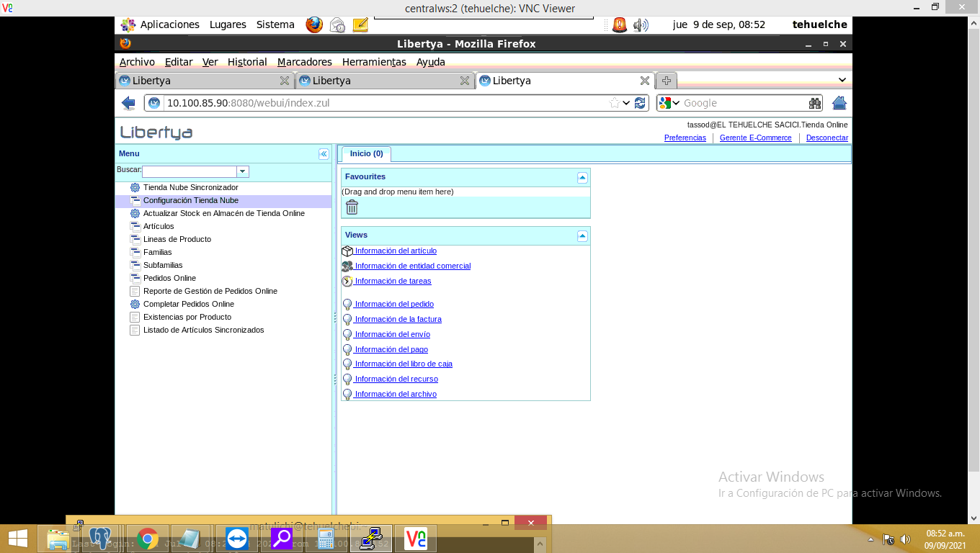Click the Google search box
Image resolution: width=980 pixels, height=553 pixels.
pyautogui.click(x=744, y=103)
